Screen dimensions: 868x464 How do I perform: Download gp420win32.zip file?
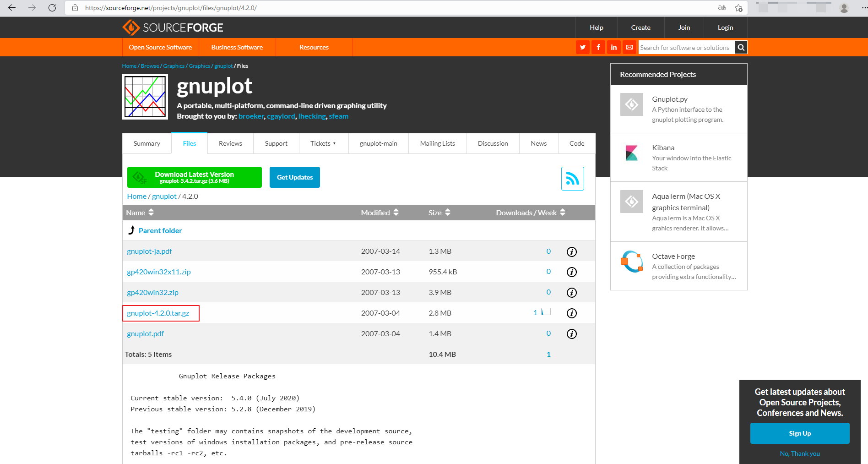point(152,293)
